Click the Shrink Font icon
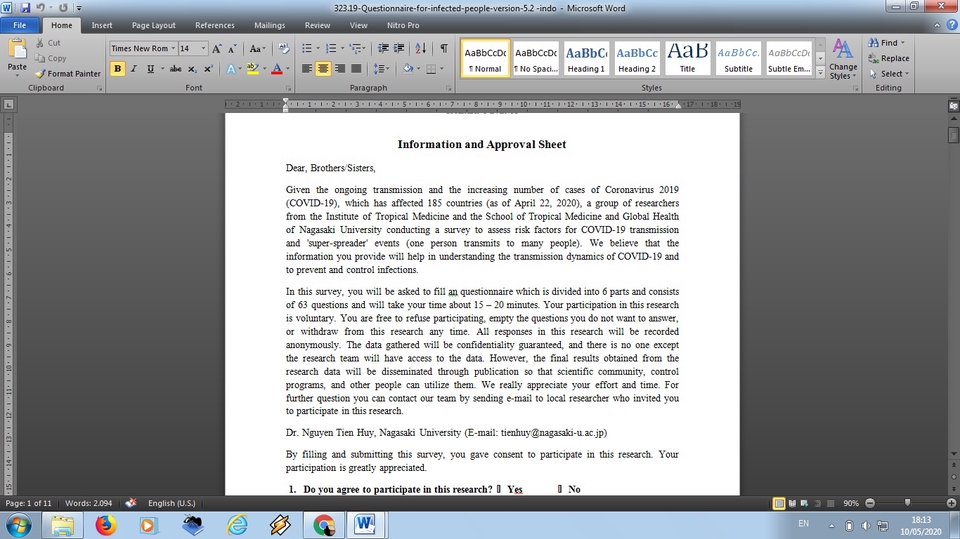960x539 pixels. [x=233, y=48]
